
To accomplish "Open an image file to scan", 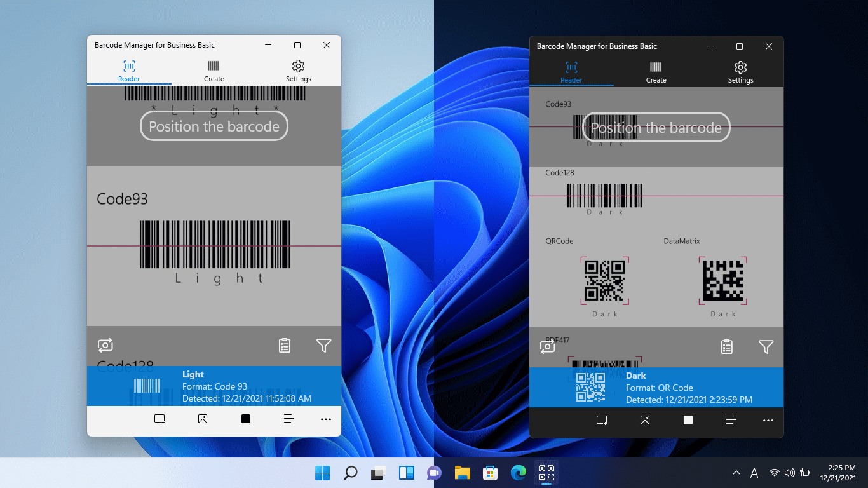I will pos(202,419).
